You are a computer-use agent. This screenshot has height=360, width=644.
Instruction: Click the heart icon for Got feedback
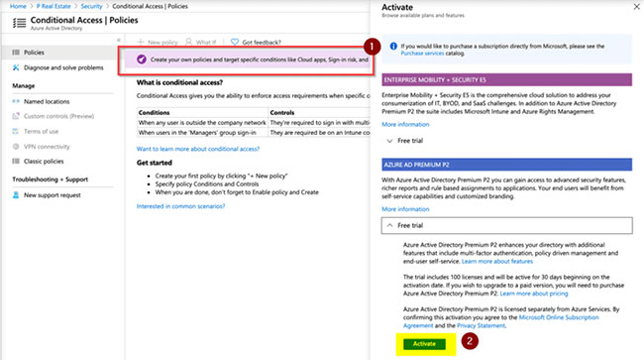click(x=235, y=42)
